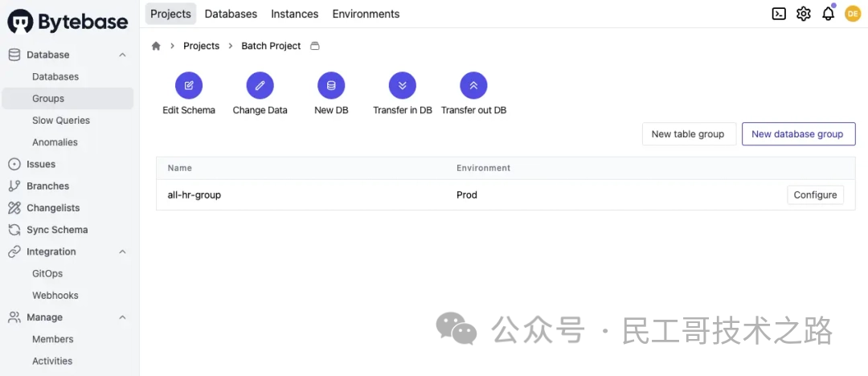The height and width of the screenshot is (376, 868).
Task: Click the Bytebase logo
Action: click(x=68, y=22)
